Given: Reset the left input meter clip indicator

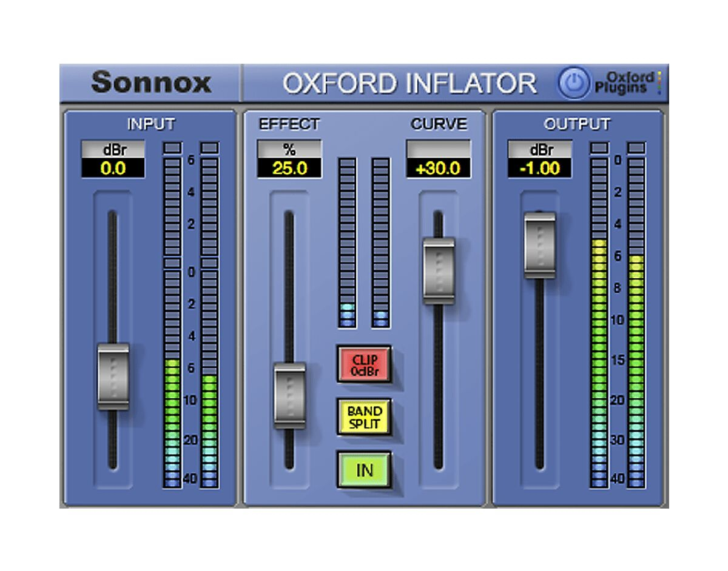Looking at the screenshot, I should 173,147.
